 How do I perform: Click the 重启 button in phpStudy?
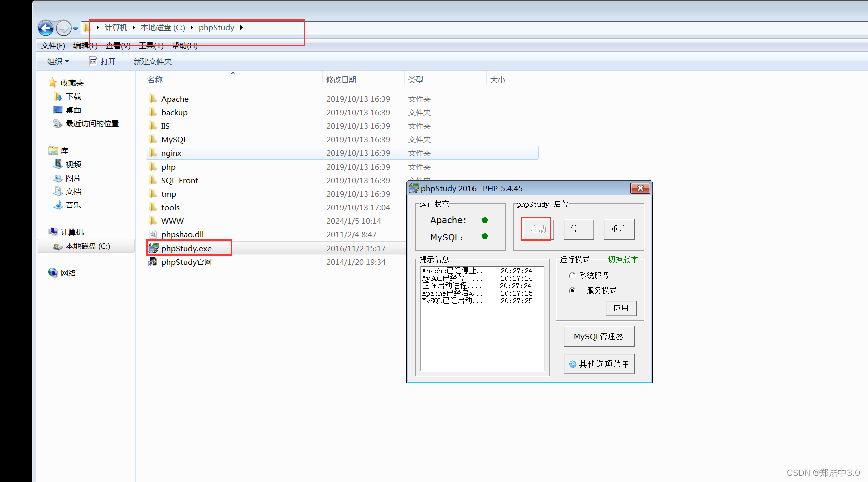point(619,229)
